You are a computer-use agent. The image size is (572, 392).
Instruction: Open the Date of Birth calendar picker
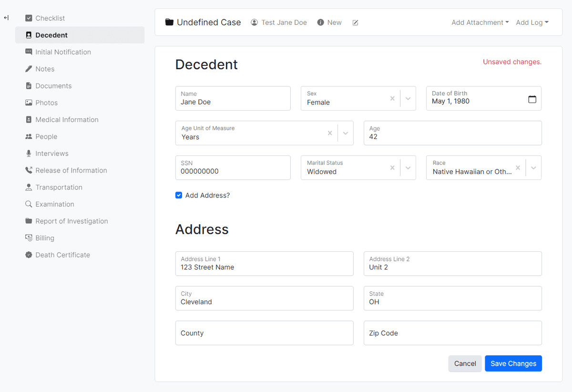(532, 98)
